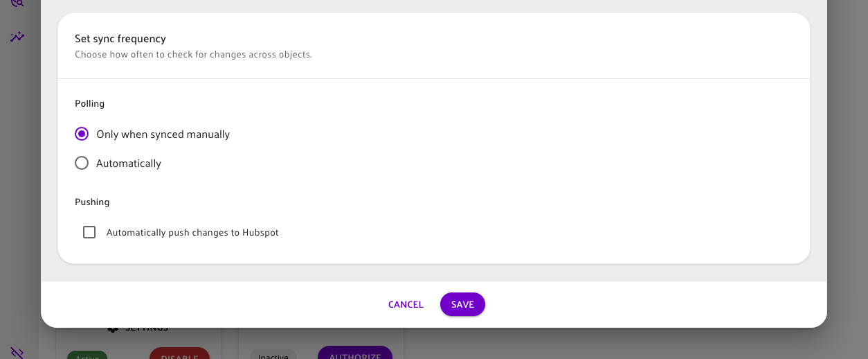Click the gear icon beside Settings

click(113, 329)
